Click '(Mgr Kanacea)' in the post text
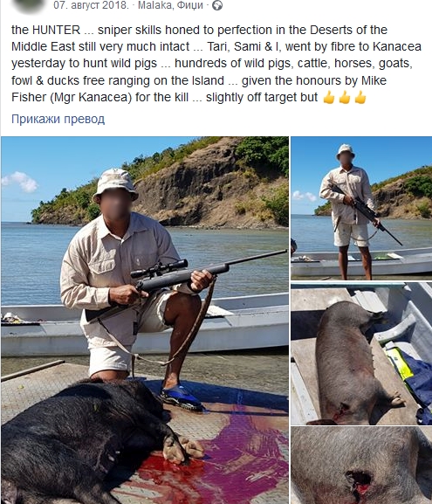This screenshot has width=432, height=504. [91, 97]
